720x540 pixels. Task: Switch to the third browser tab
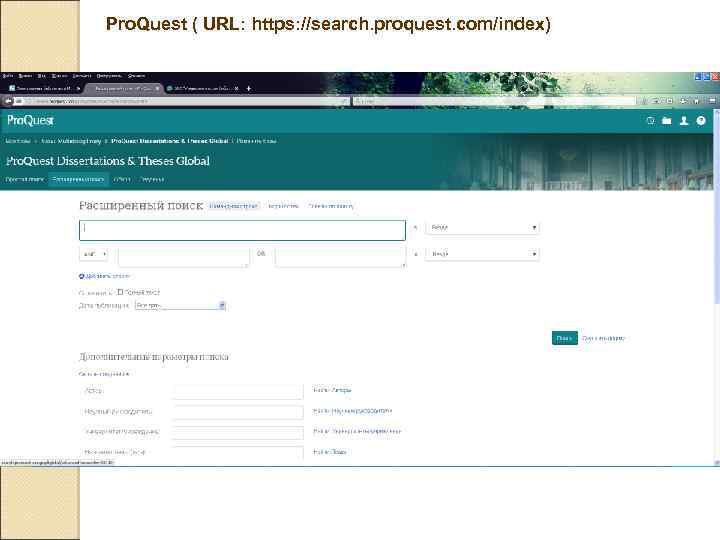click(200, 88)
